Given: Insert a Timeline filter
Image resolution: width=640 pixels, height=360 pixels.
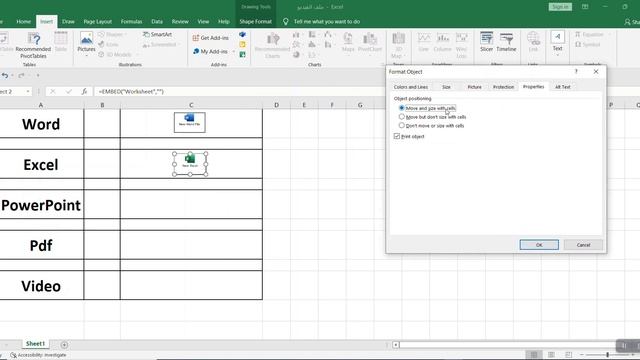Looking at the screenshot, I should [506, 42].
